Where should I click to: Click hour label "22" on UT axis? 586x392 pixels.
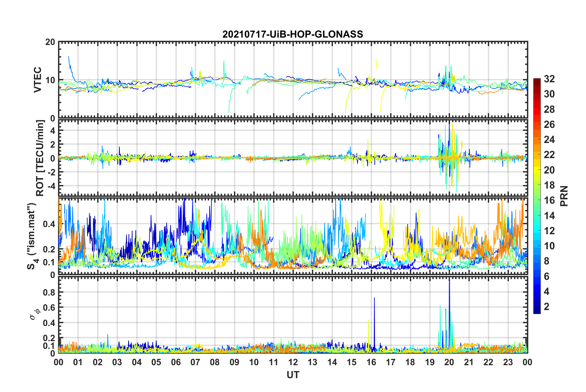488,362
